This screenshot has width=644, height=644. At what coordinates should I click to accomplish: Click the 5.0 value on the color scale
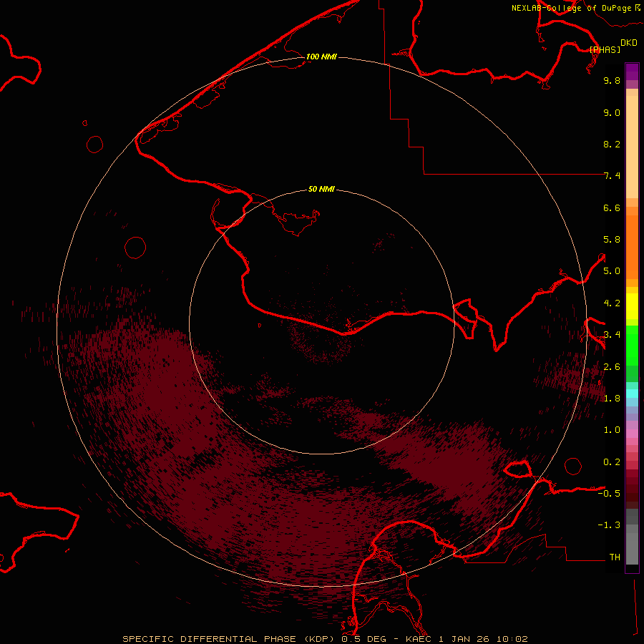[x=612, y=271]
